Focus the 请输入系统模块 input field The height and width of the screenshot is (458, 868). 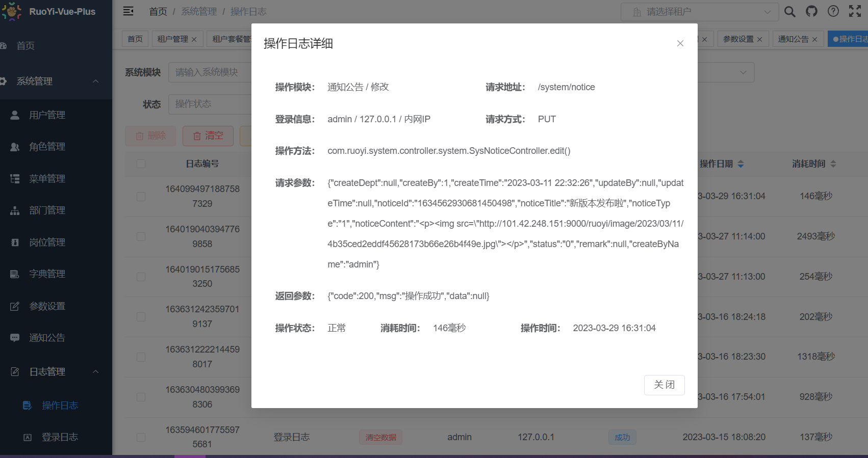211,72
